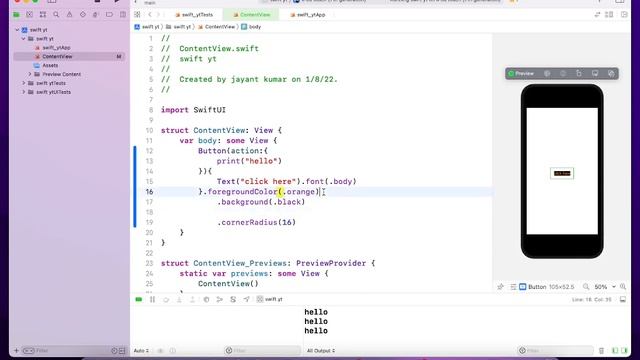Image resolution: width=640 pixels, height=360 pixels.
Task: Toggle source-controlled files filter in navigator
Action: pos(122,351)
